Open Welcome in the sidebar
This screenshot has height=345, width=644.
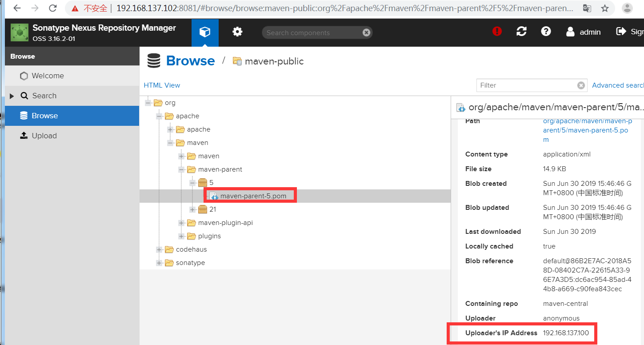(72, 76)
